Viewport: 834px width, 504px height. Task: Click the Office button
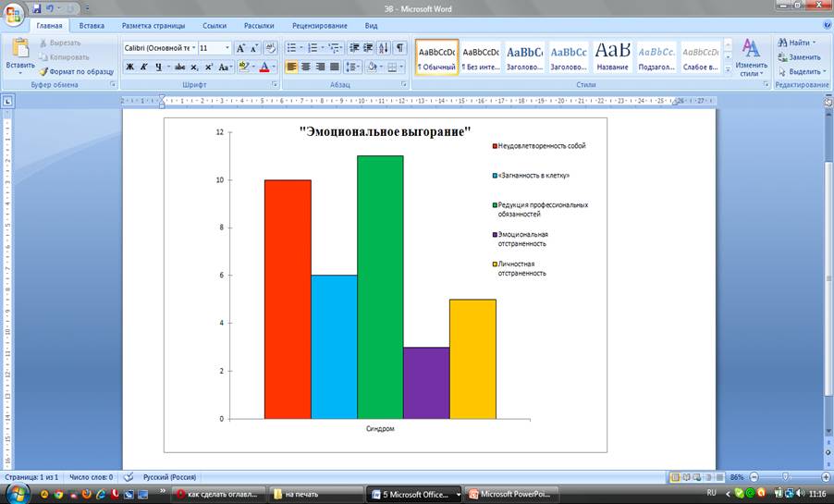tap(15, 15)
